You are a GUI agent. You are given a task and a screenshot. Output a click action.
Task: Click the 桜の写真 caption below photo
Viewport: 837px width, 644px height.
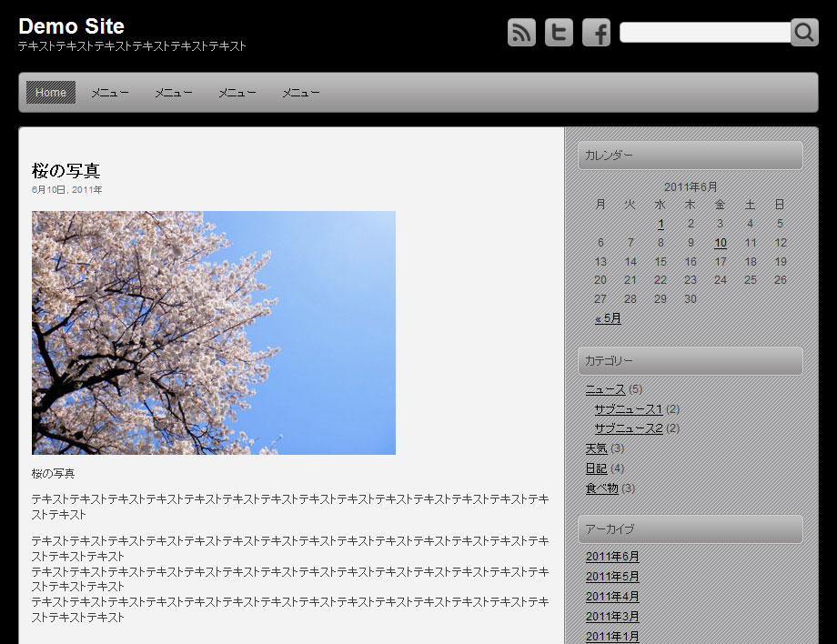click(x=54, y=473)
